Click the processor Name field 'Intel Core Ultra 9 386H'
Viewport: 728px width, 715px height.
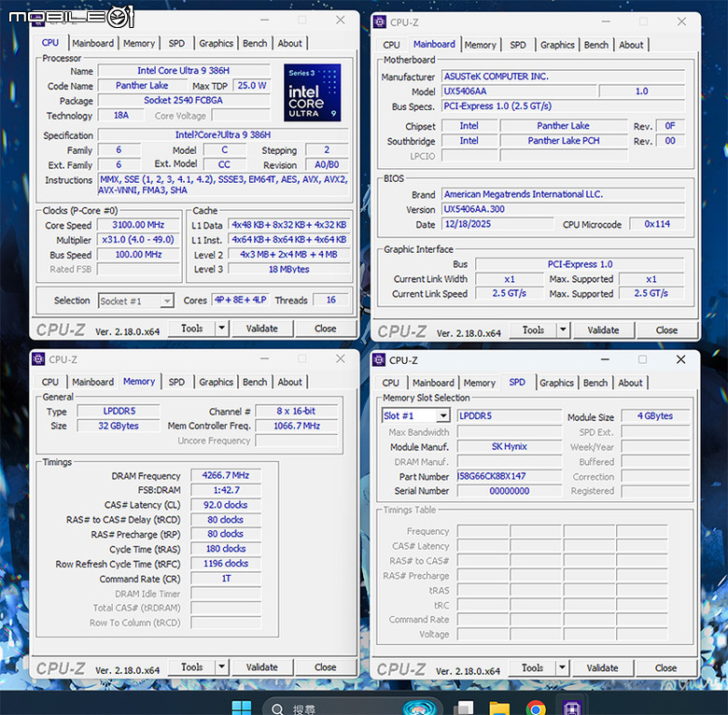(x=183, y=71)
